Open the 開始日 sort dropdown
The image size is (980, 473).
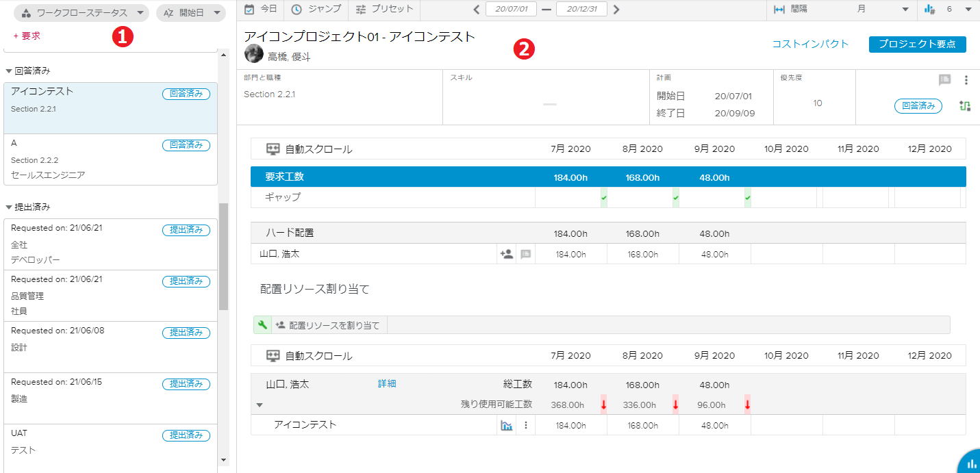click(x=191, y=13)
